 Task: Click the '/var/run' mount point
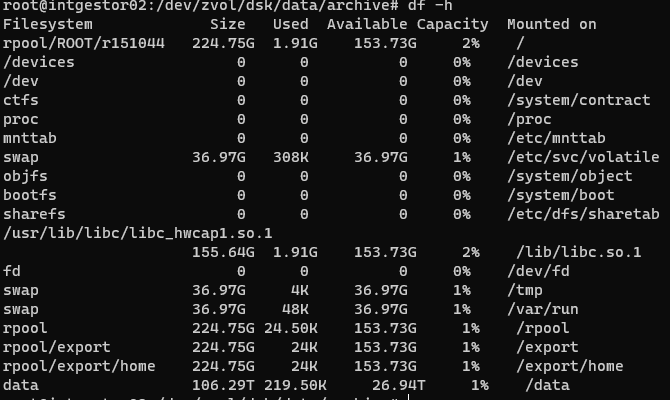543,309
